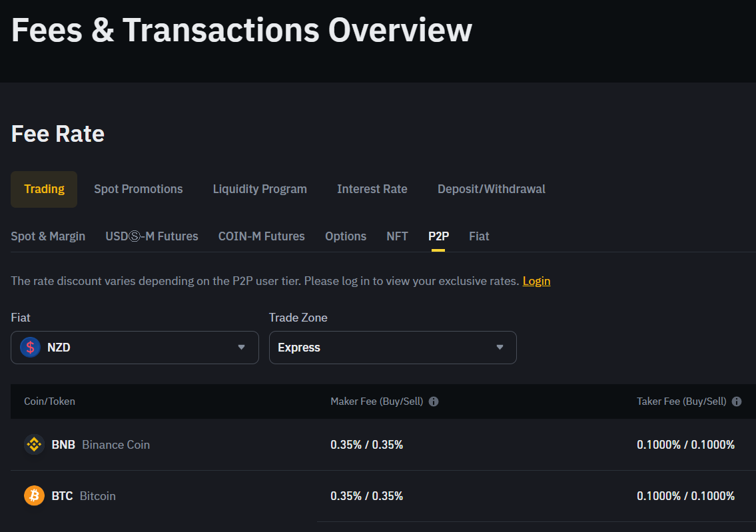Select the Interest Rate tab
This screenshot has height=532, width=756.
[372, 189]
